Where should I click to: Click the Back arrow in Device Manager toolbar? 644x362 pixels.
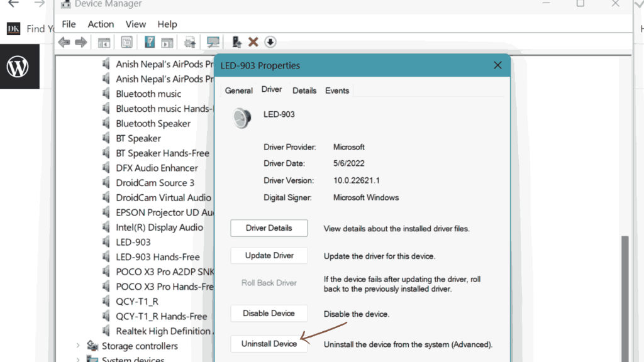pyautogui.click(x=64, y=42)
